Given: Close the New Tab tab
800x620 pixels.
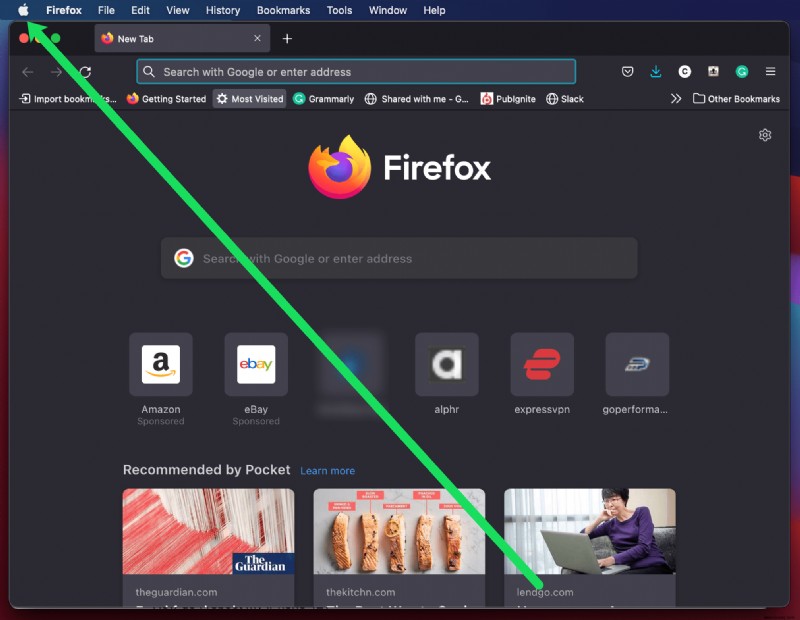Looking at the screenshot, I should (x=257, y=38).
